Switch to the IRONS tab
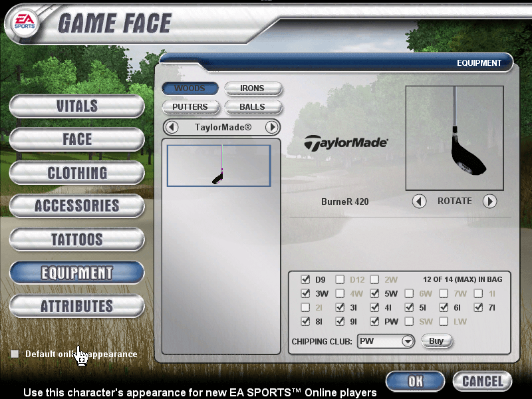 coord(253,88)
